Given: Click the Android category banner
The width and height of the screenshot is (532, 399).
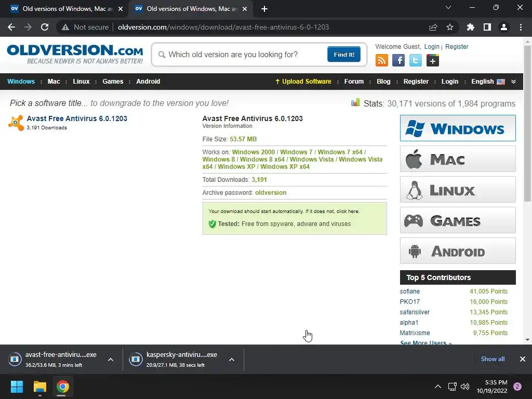Looking at the screenshot, I should click(458, 251).
